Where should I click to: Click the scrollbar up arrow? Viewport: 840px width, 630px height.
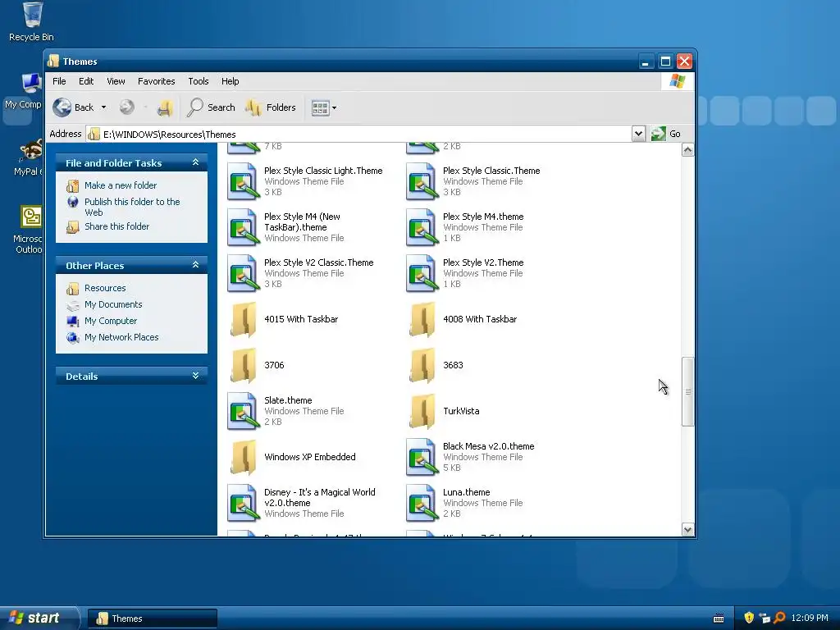[688, 150]
